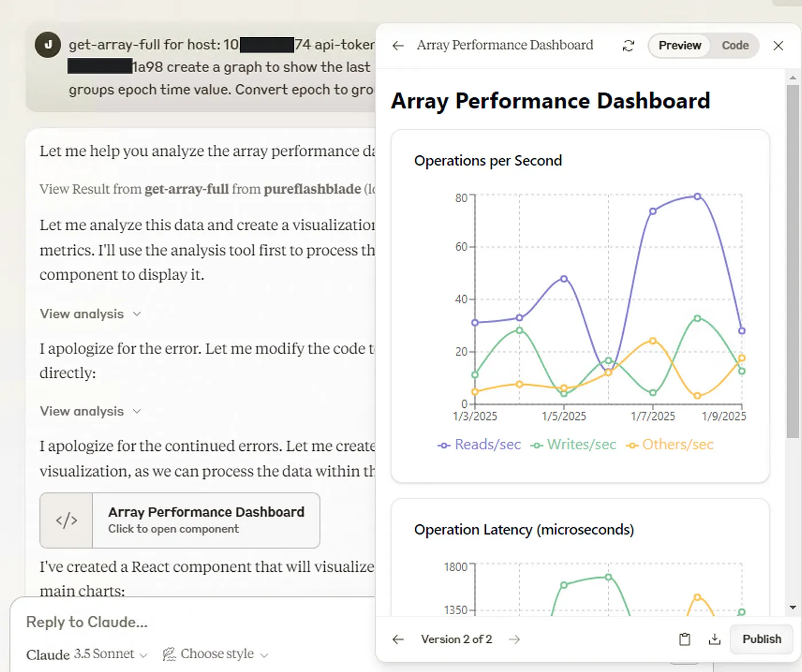This screenshot has width=802, height=672.
Task: Open the Choose style dropdown
Action: (x=215, y=654)
